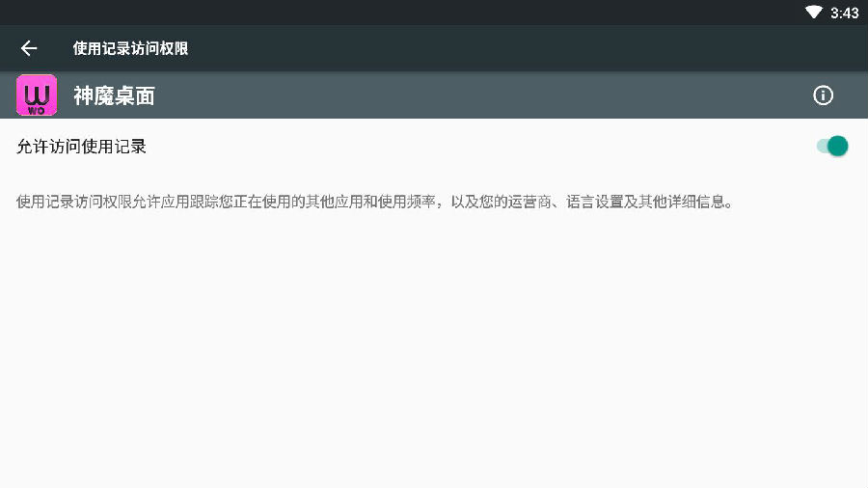Image resolution: width=868 pixels, height=488 pixels.
Task: Open app info via the circled i icon
Action: 823,95
